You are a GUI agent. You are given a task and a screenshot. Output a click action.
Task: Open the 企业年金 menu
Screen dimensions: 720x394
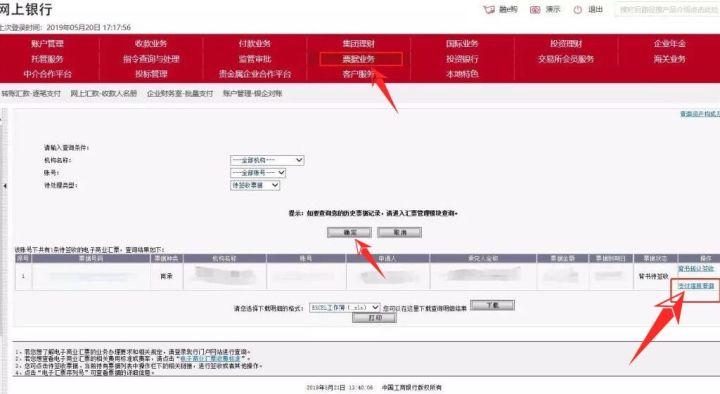pos(669,44)
